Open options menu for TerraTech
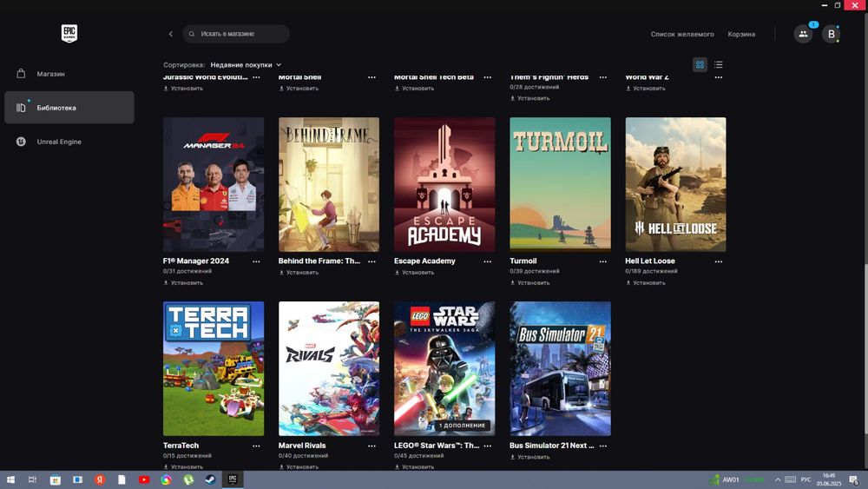 point(256,446)
